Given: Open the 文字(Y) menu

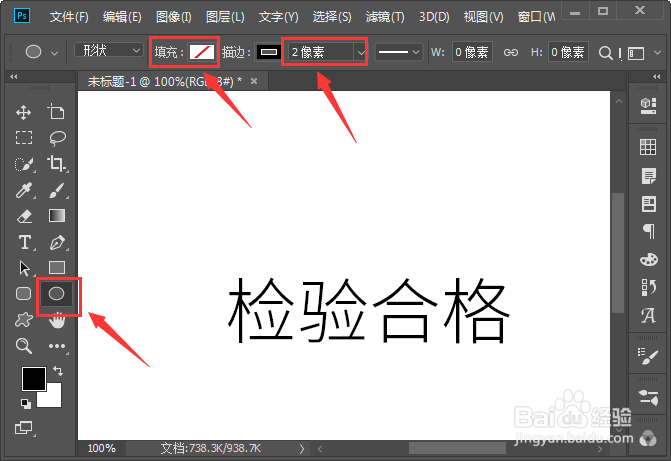Looking at the screenshot, I should (x=279, y=17).
